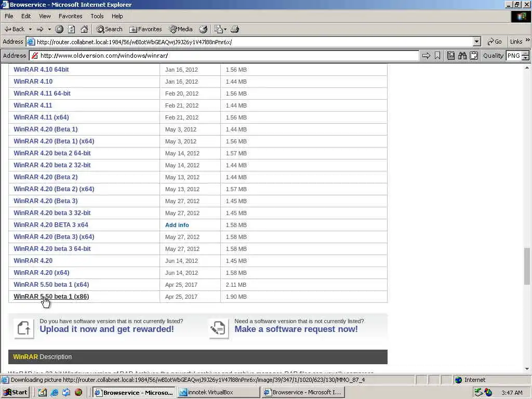Screen dimensions: 532x399
Task: Open the History toolbar icon
Action: tap(203, 29)
